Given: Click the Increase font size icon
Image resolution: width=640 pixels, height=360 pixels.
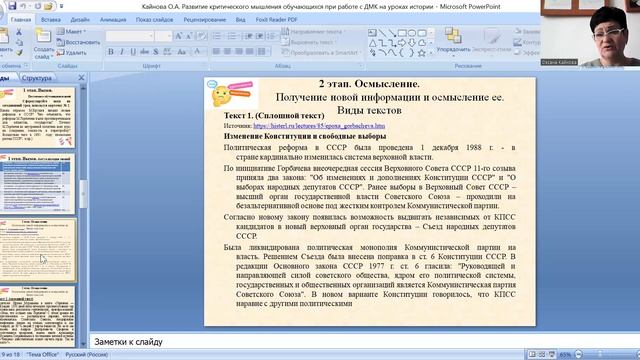Looking at the screenshot, I should click(x=178, y=36).
